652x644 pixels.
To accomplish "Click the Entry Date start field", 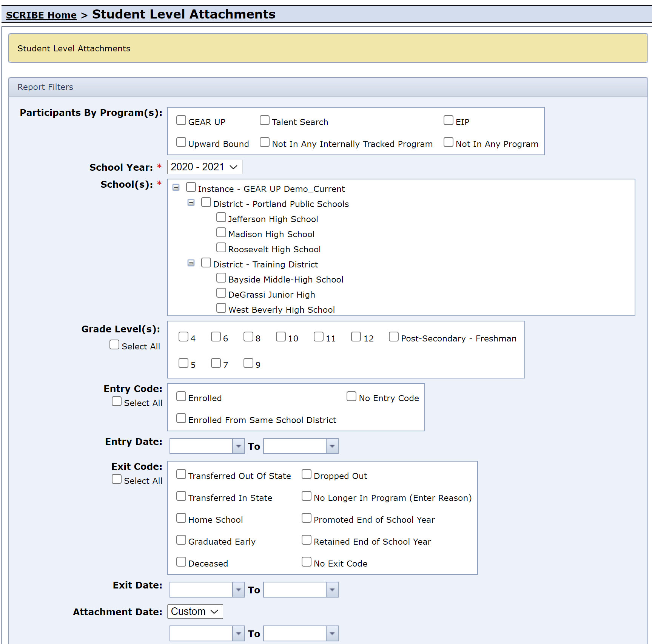I will pos(201,446).
